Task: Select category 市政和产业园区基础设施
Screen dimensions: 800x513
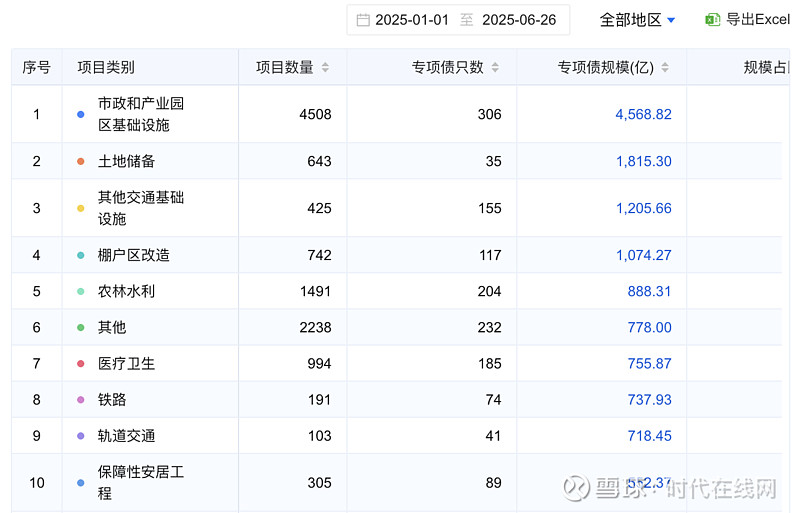Action: 141,114
